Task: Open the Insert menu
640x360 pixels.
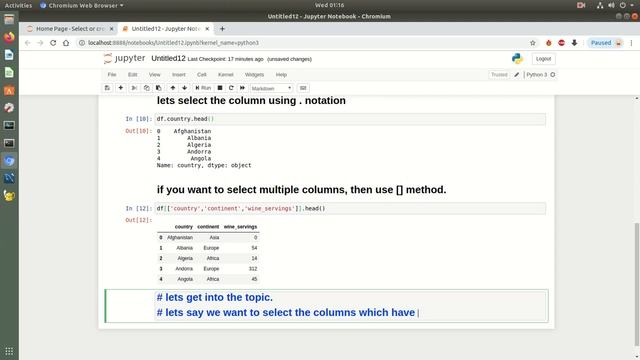Action: pyautogui.click(x=179, y=75)
